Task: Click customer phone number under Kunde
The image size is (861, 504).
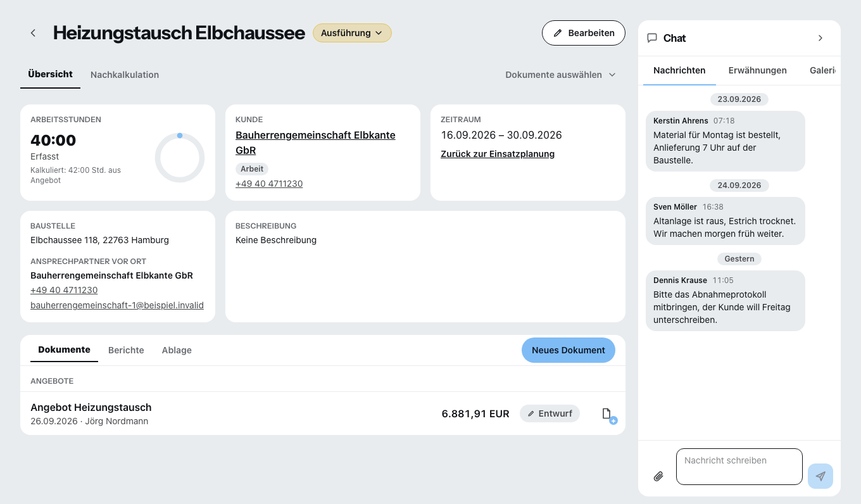Action: (x=269, y=184)
